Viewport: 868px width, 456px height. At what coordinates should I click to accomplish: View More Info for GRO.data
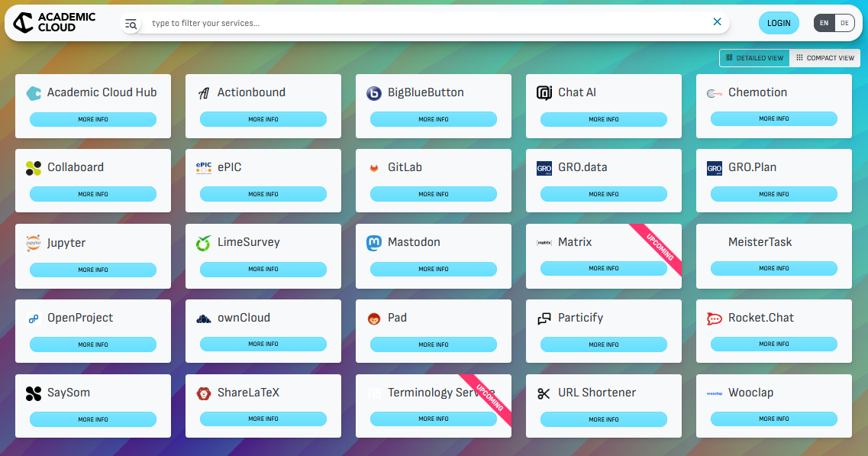pos(603,194)
